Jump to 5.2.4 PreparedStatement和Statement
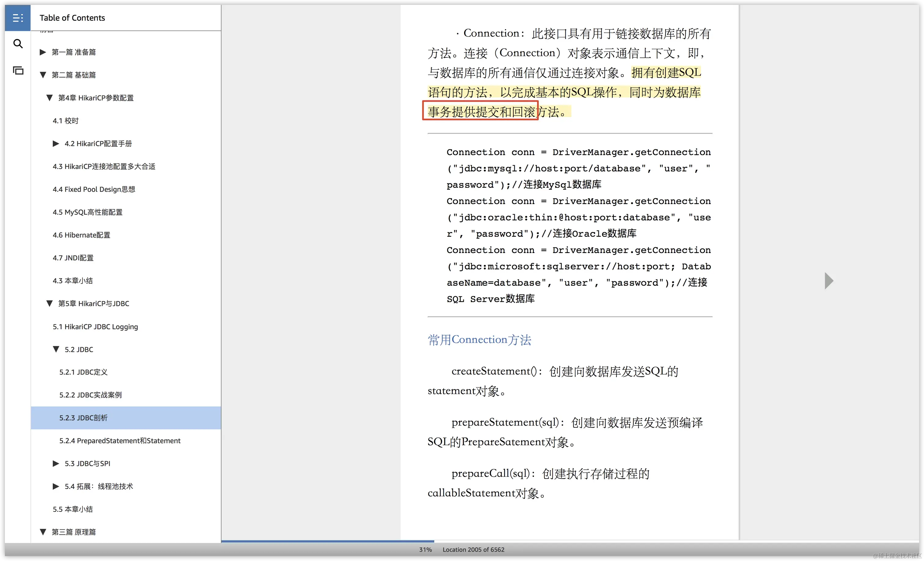This screenshot has width=924, height=561. click(120, 441)
